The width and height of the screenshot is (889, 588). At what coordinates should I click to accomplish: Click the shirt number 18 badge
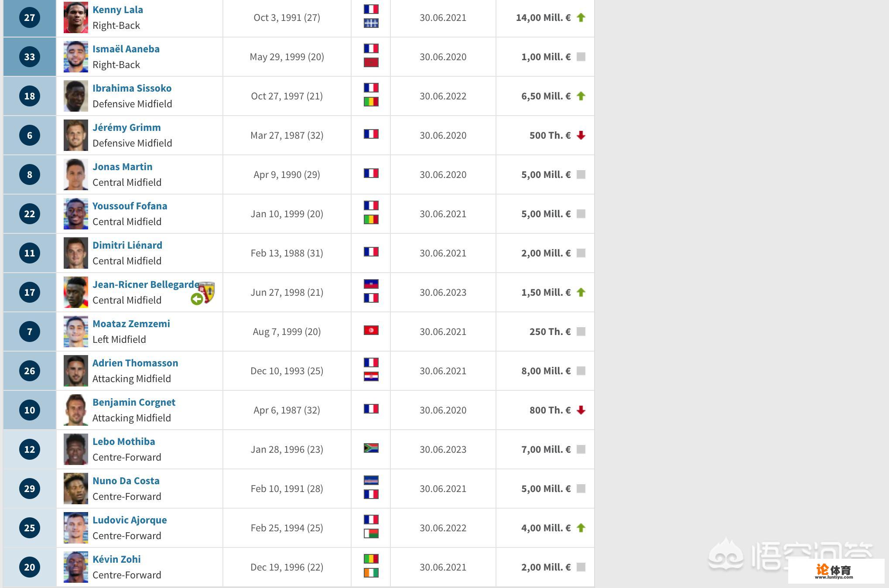[x=30, y=96]
